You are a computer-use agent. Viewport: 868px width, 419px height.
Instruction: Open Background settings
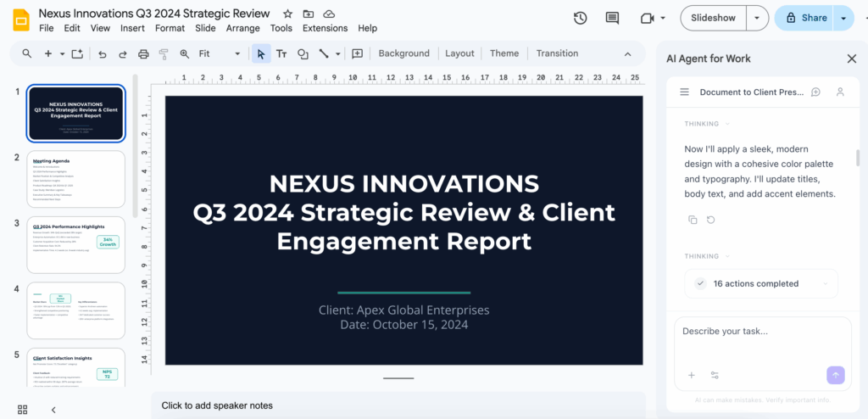(404, 53)
